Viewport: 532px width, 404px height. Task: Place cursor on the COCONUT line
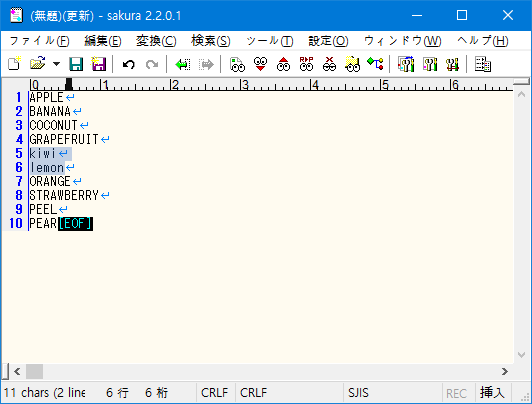coord(53,126)
